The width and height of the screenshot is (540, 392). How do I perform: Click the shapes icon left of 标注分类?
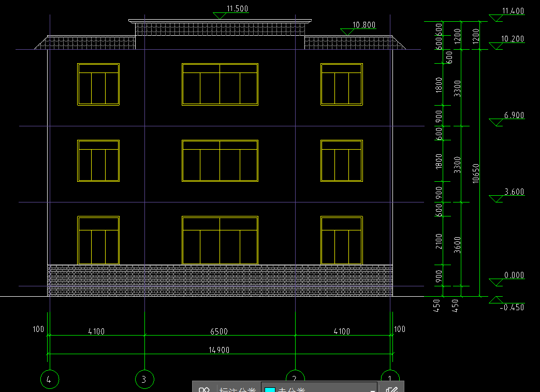pyautogui.click(x=204, y=389)
